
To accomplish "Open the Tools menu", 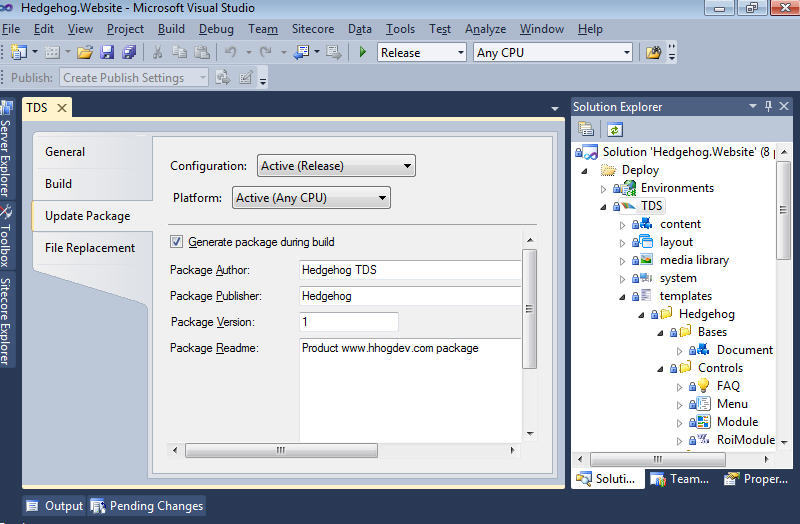I will point(400,29).
